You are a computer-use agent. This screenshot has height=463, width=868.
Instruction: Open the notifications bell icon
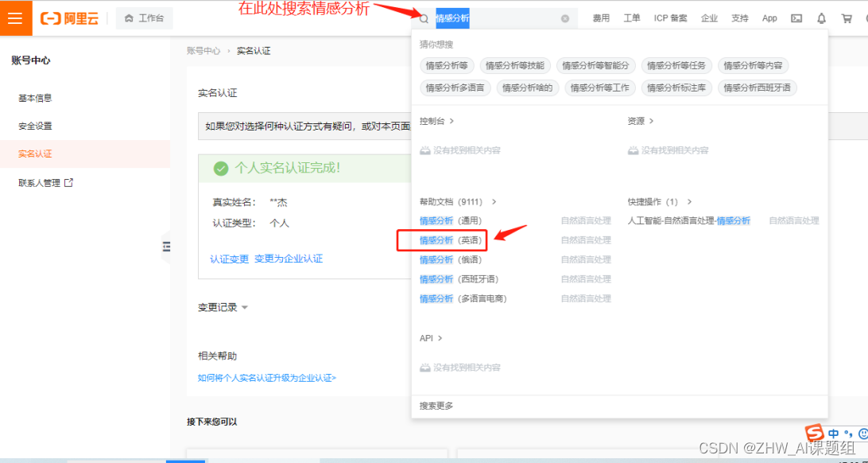click(x=822, y=18)
